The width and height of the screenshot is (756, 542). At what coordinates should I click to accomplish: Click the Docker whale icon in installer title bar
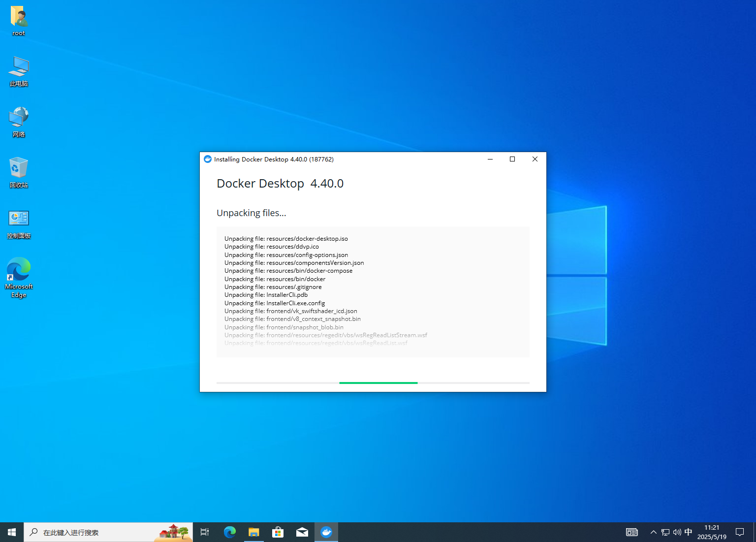click(208, 159)
